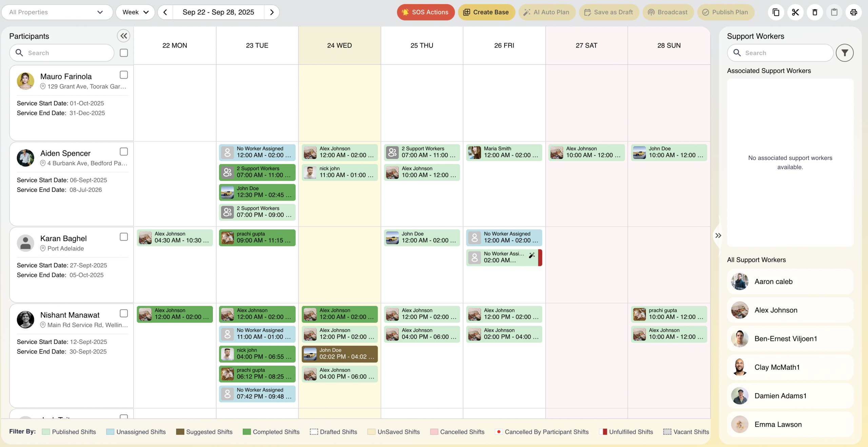Image resolution: width=868 pixels, height=447 pixels.
Task: Click the print schedule icon
Action: click(854, 12)
